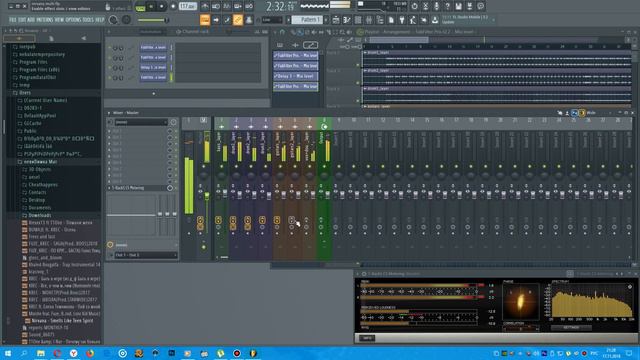The image size is (640, 360).
Task: Click the master volume knob
Action: pyautogui.click(x=113, y=20)
